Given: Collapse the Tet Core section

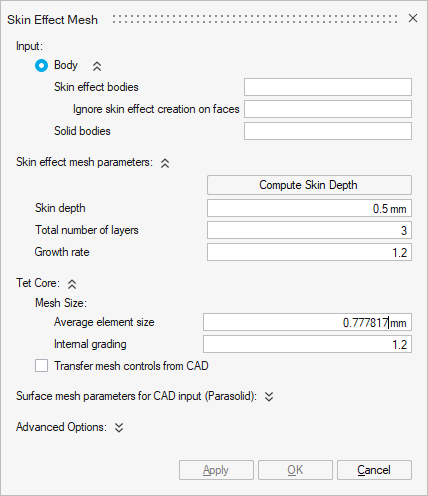Looking at the screenshot, I should (x=72, y=284).
